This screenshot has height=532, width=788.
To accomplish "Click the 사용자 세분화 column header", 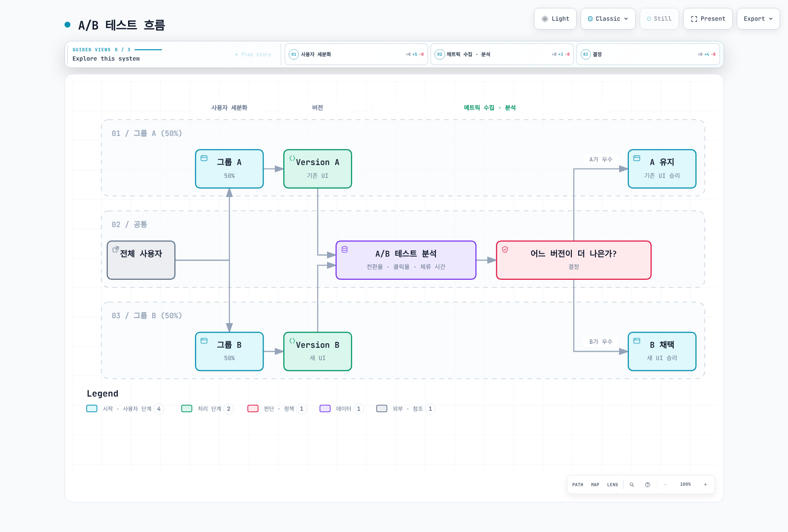I will coord(230,108).
